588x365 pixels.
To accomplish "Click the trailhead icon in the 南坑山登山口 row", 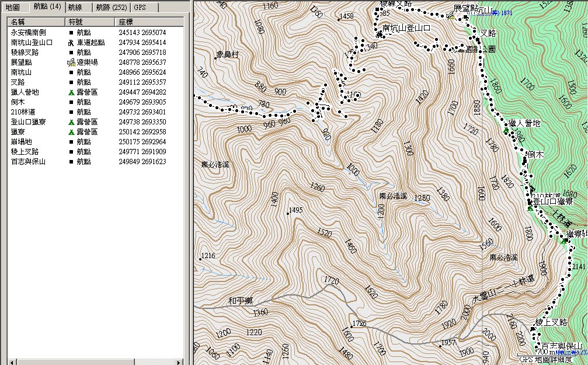I will click(71, 43).
